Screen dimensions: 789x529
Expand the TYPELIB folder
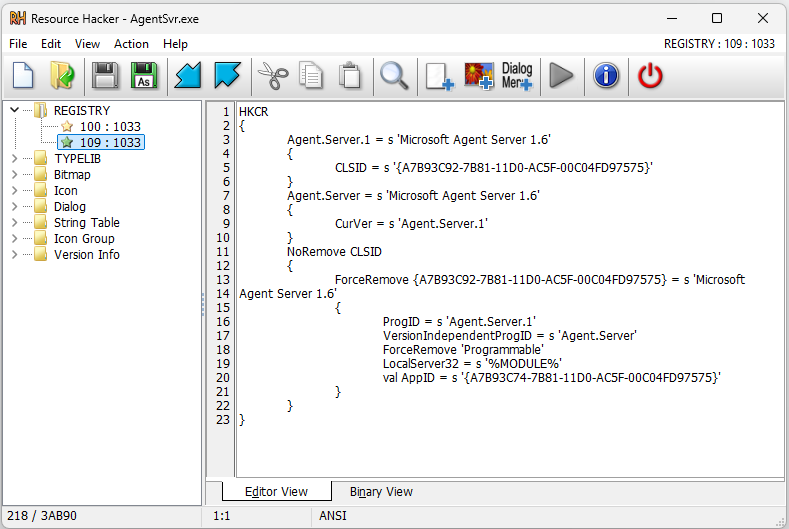14,159
